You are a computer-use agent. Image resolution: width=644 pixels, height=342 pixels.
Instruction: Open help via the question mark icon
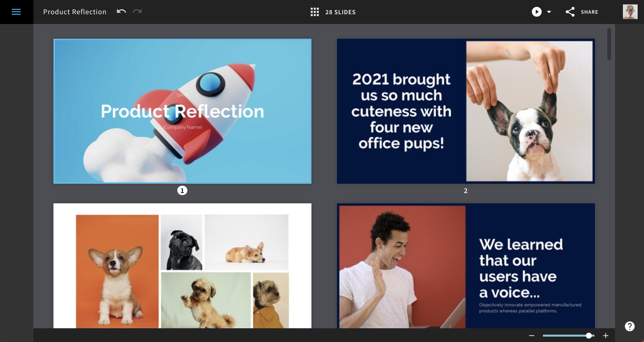pos(630,326)
